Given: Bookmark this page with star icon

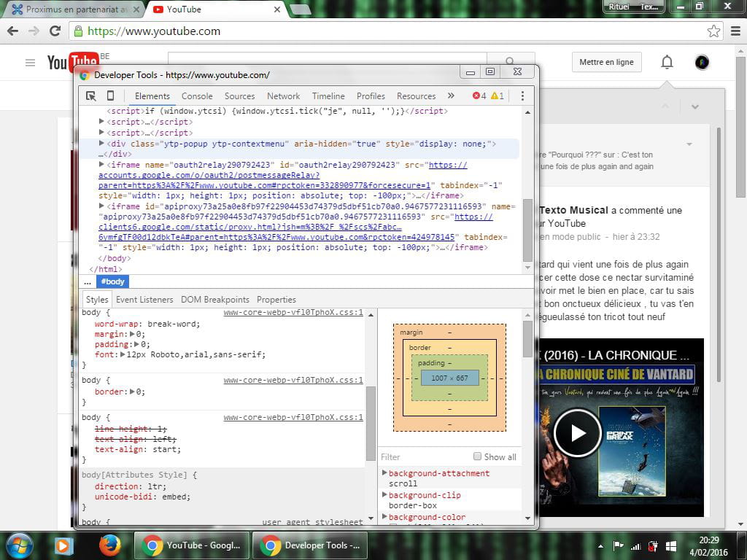Looking at the screenshot, I should [x=713, y=31].
